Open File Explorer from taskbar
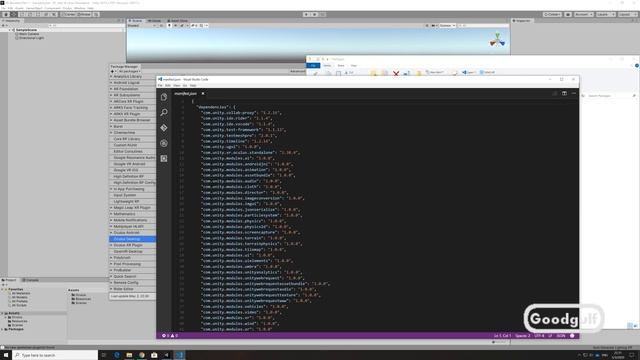The image size is (640, 360). (129, 355)
